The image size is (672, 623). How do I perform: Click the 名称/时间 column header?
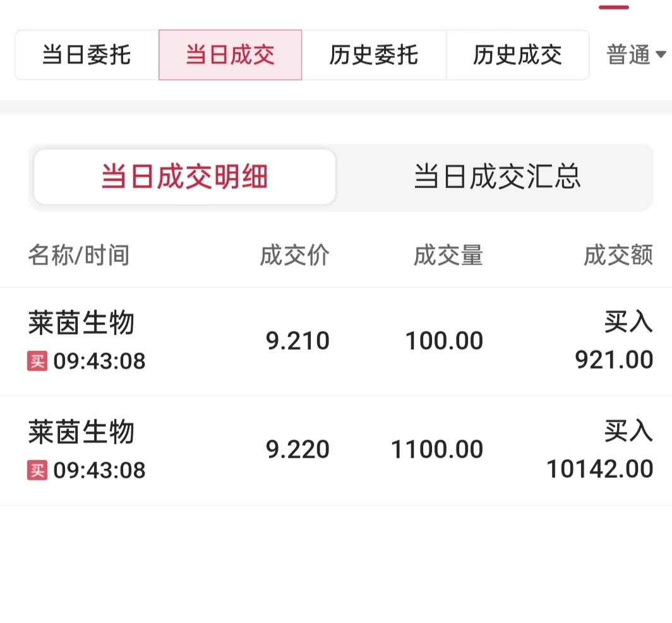(78, 256)
